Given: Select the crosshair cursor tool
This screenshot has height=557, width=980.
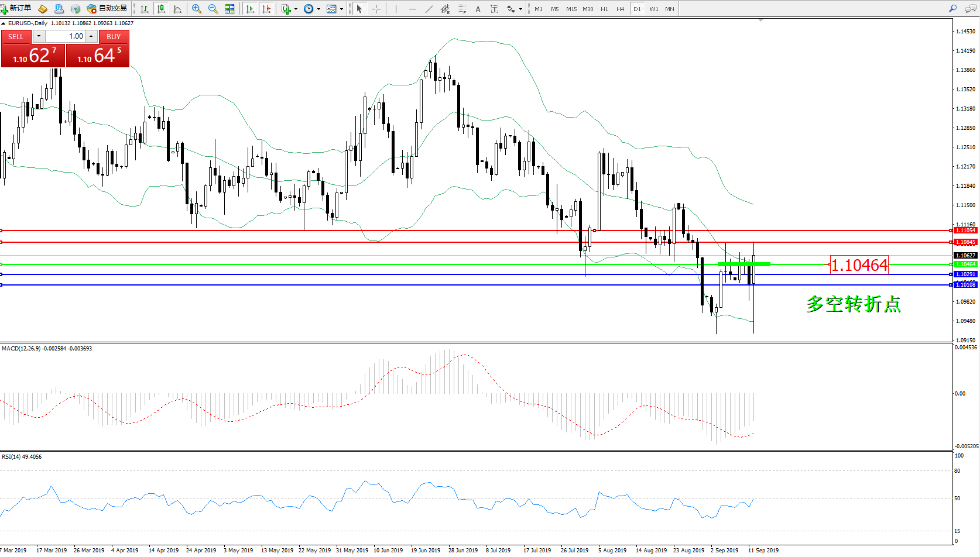Looking at the screenshot, I should (376, 9).
